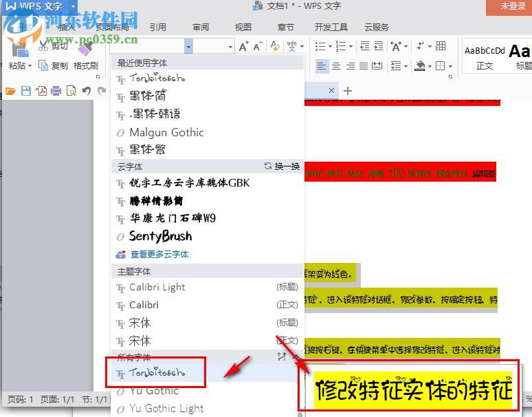Expand the font size dropdown arrow
This screenshot has width=532, height=417.
tap(231, 47)
